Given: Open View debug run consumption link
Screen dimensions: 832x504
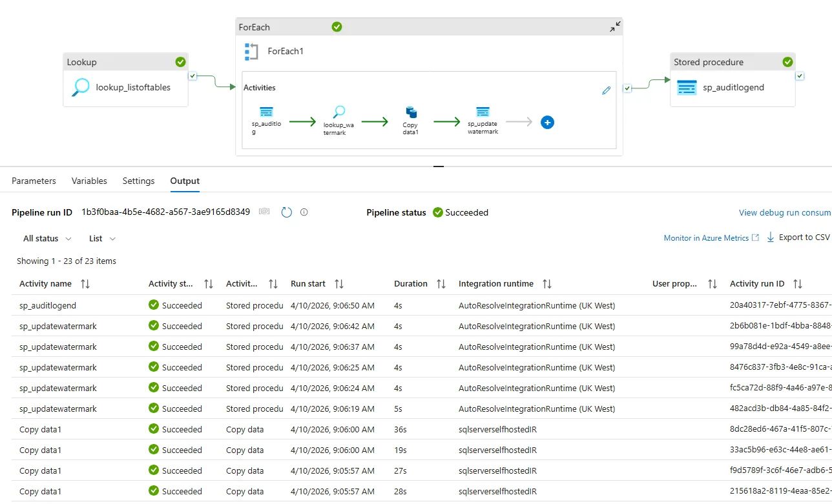Looking at the screenshot, I should pos(785,212).
